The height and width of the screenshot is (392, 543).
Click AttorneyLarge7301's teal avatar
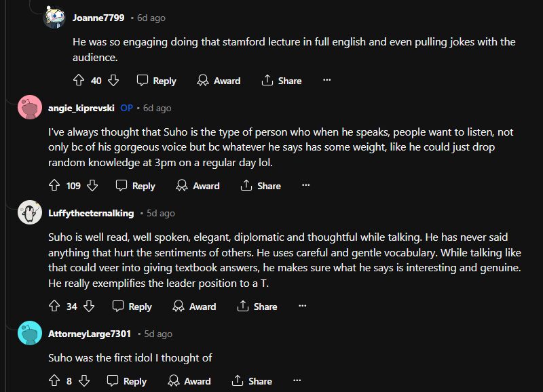coord(31,334)
